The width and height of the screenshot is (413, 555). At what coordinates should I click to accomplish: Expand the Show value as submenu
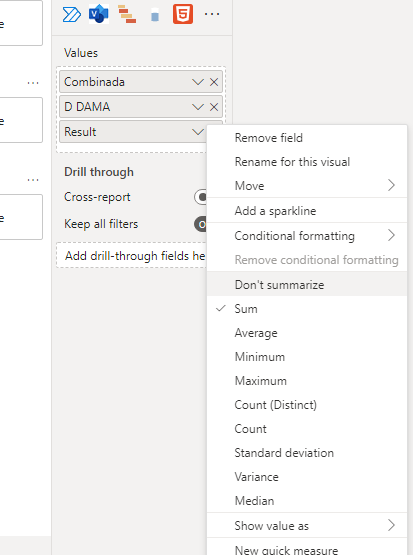pos(307,526)
